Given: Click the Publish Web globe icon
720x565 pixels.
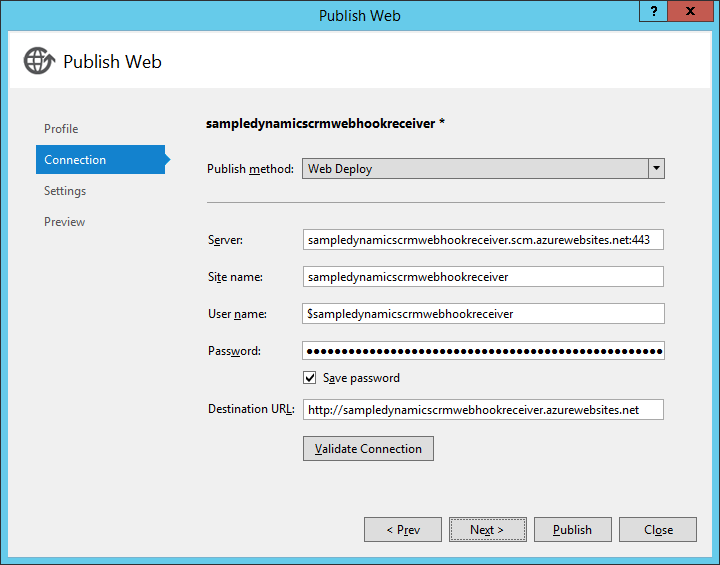Looking at the screenshot, I should click(x=38, y=61).
